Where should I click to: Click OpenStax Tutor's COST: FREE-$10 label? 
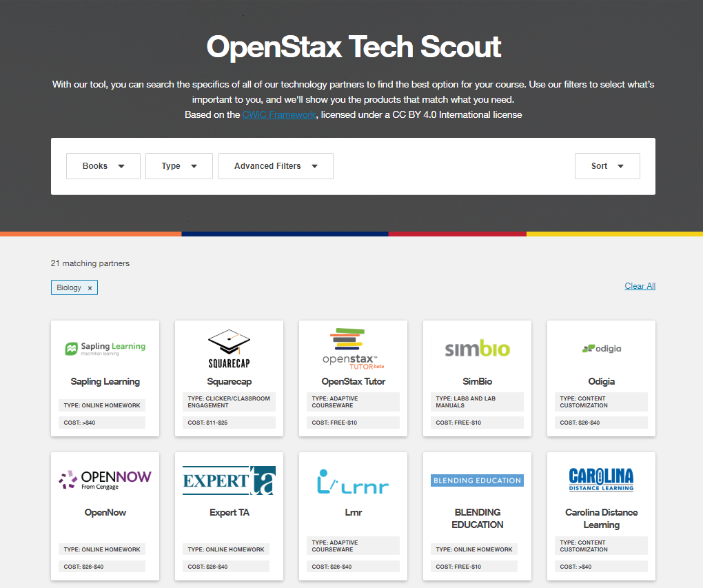[x=354, y=423]
